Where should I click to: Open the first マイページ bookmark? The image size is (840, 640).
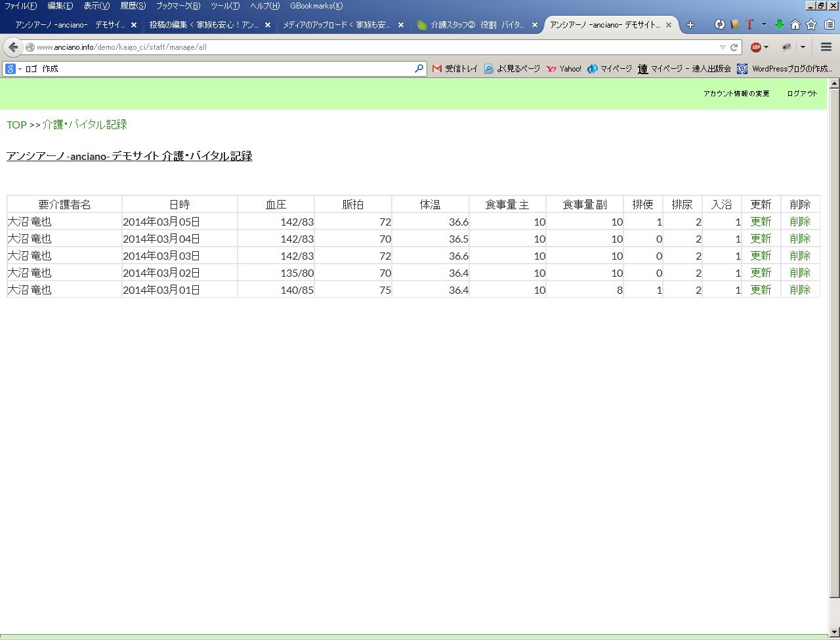pyautogui.click(x=610, y=69)
